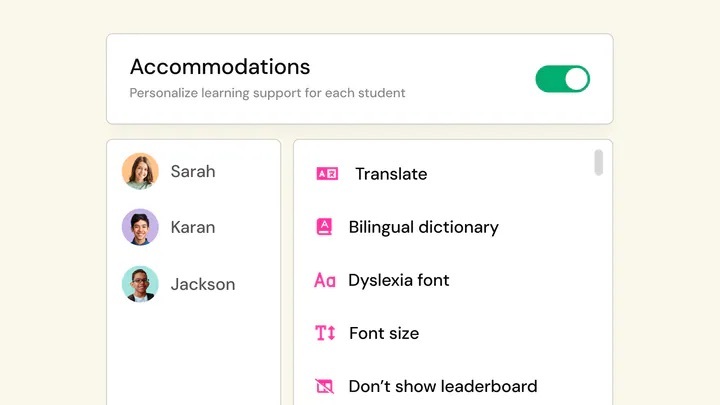Select student name Sarah
The width and height of the screenshot is (720, 405).
[193, 171]
